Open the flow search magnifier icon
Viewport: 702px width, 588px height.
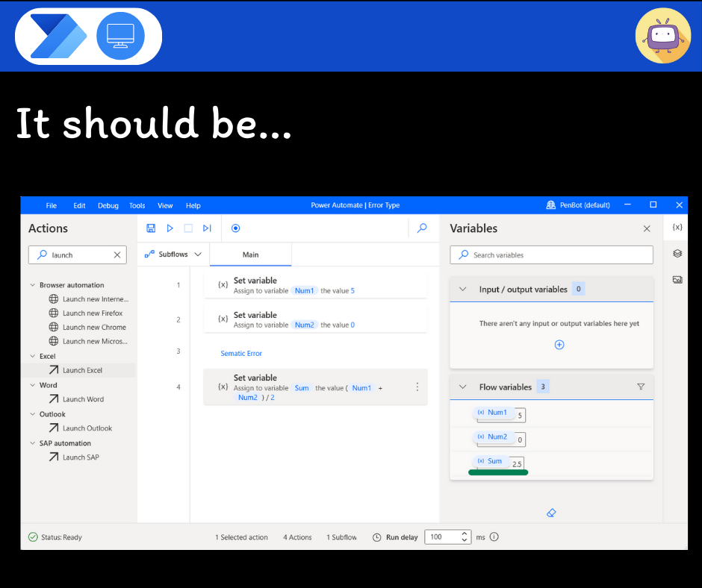tap(422, 228)
